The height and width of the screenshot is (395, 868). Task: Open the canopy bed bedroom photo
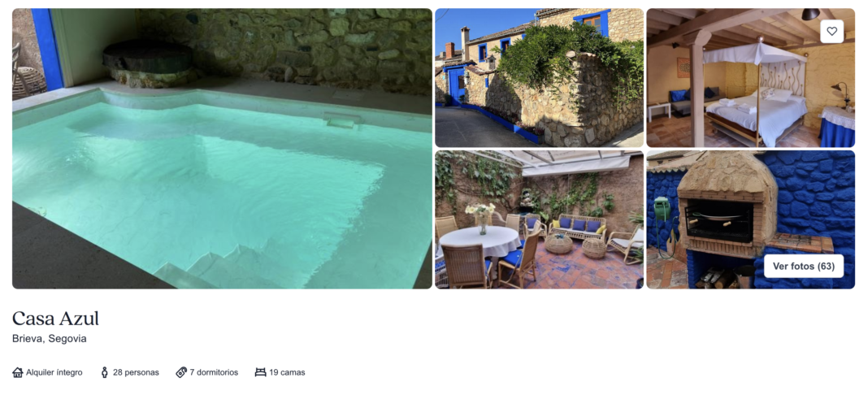tap(751, 77)
